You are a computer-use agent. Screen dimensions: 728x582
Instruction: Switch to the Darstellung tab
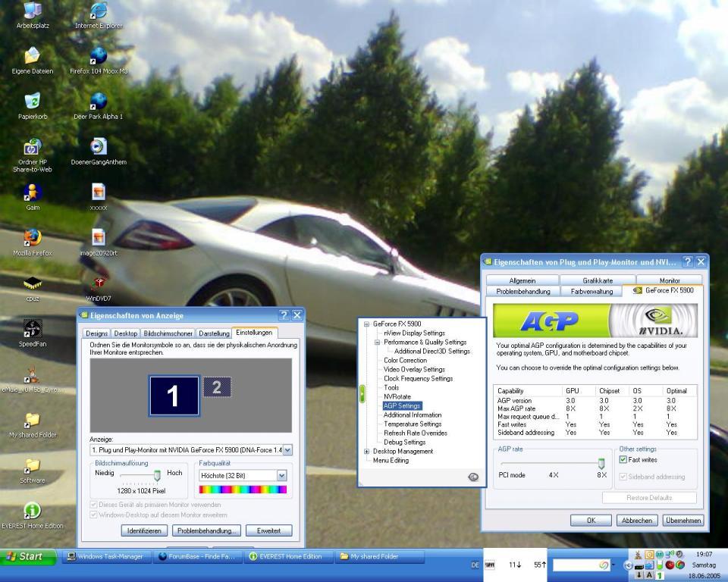pyautogui.click(x=214, y=333)
